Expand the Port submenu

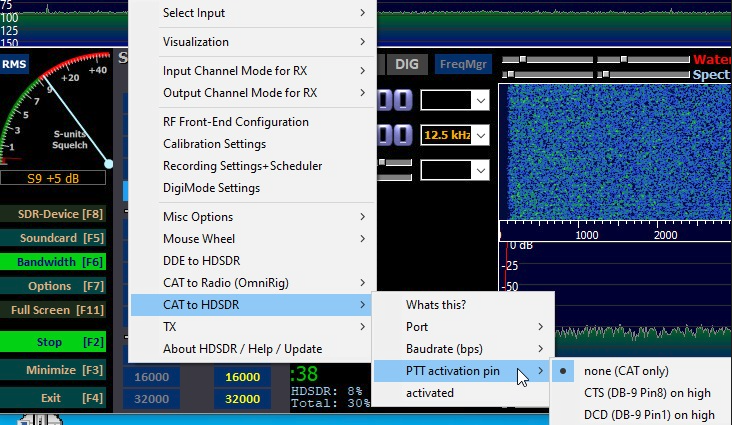[463, 326]
